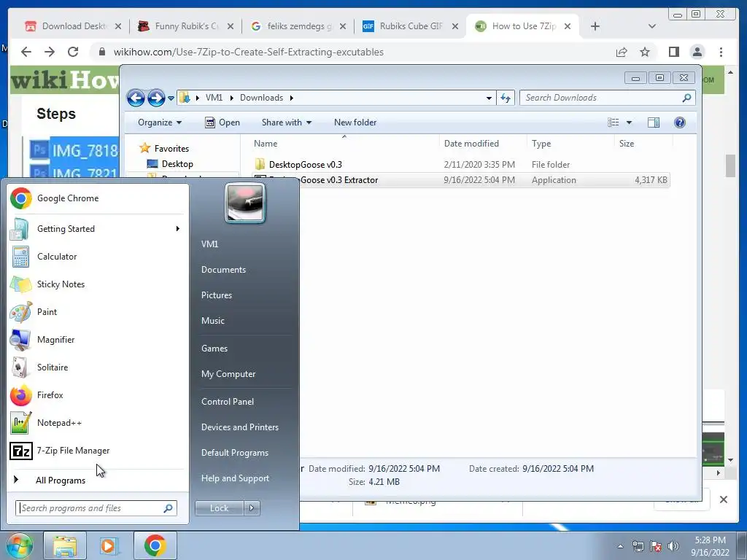Click the user account picture

245,203
